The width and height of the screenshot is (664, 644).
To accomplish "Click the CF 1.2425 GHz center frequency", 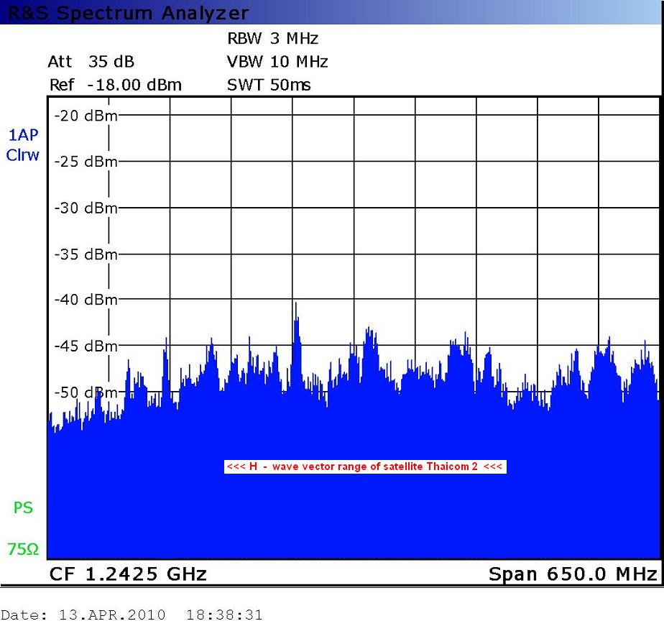I will click(128, 574).
